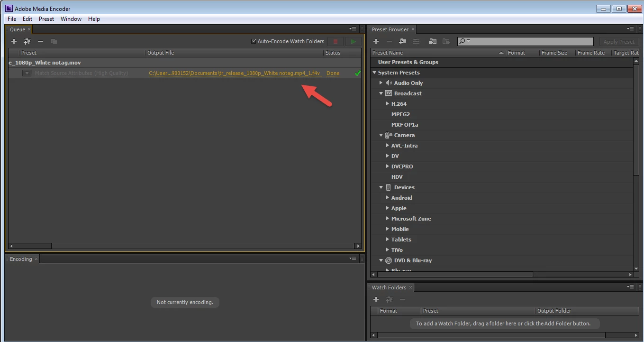Expand the DVCPRO group
This screenshot has height=342, width=644.
[x=388, y=166]
